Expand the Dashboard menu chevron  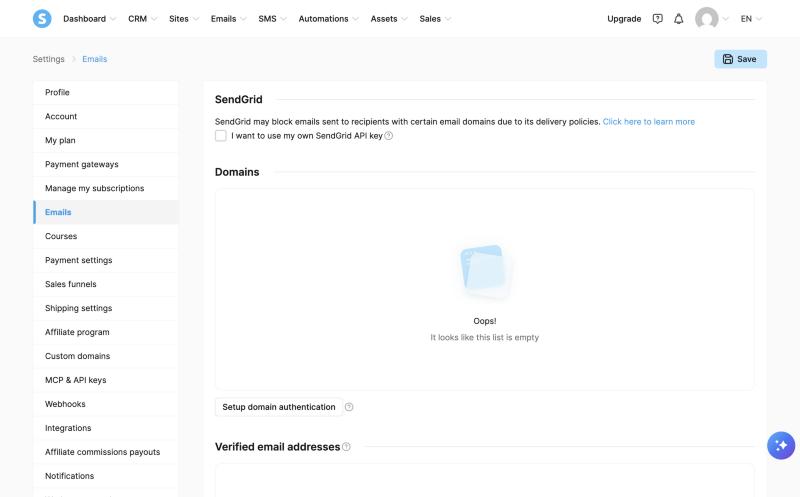(113, 19)
